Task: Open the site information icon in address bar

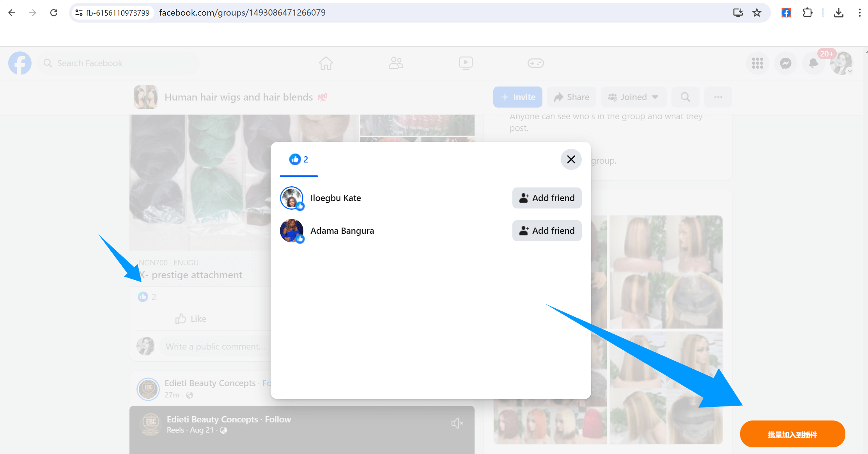Action: [x=79, y=12]
